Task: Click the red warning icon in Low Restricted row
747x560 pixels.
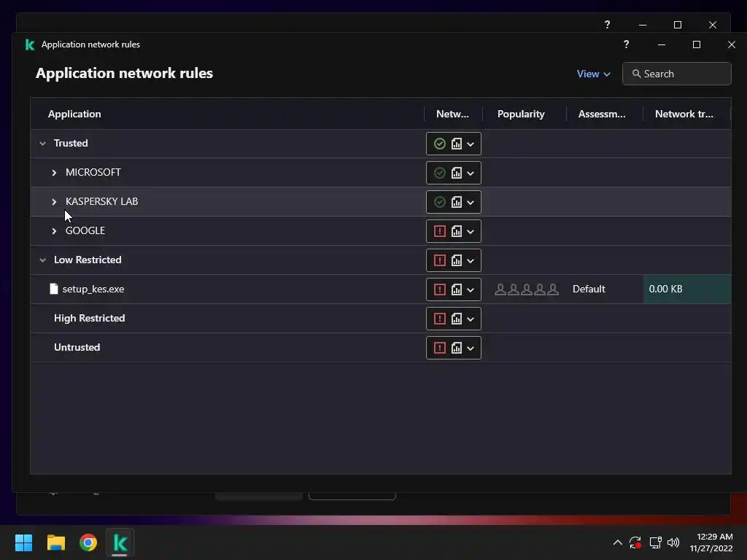Action: [440, 260]
